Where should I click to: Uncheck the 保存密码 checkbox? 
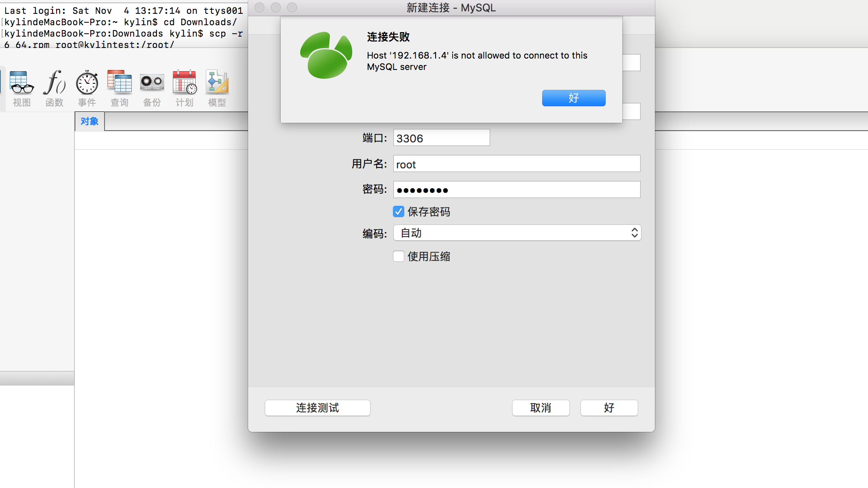point(399,211)
